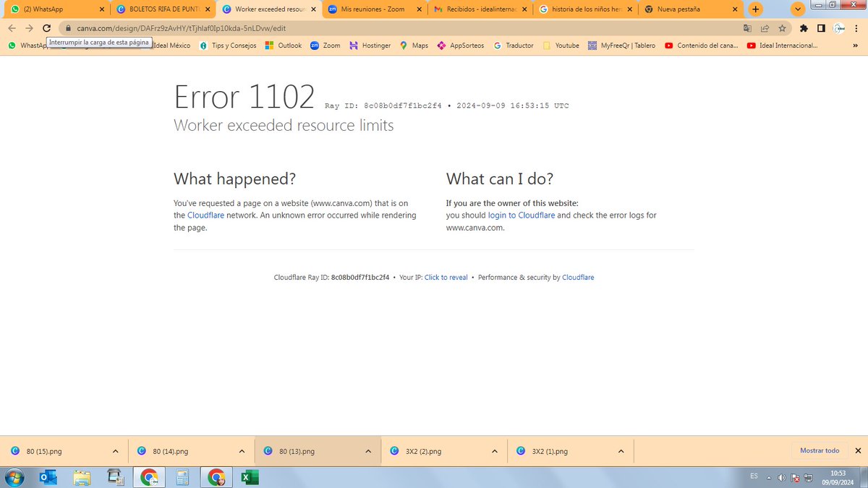Image resolution: width=868 pixels, height=488 pixels.
Task: Click the browser forward arrow
Action: click(x=30, y=28)
